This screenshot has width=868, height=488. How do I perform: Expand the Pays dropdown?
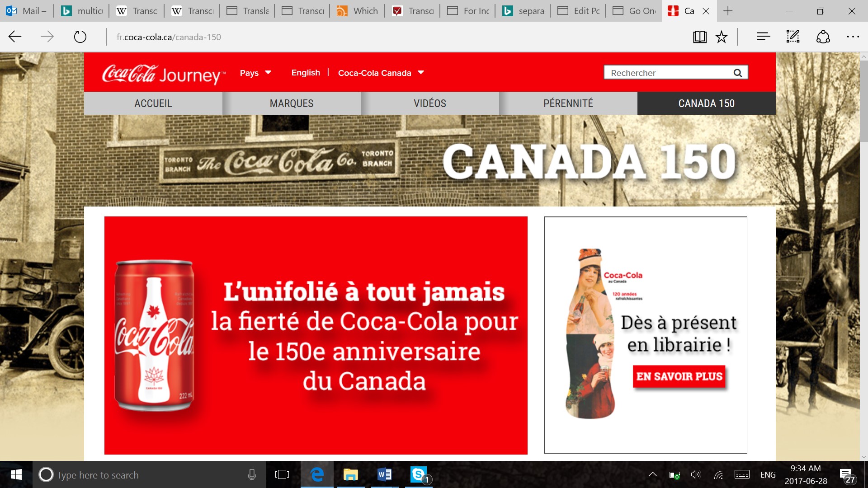255,73
